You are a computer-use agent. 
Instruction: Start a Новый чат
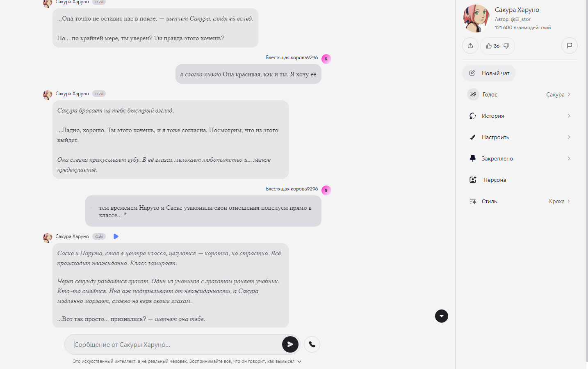click(x=489, y=73)
